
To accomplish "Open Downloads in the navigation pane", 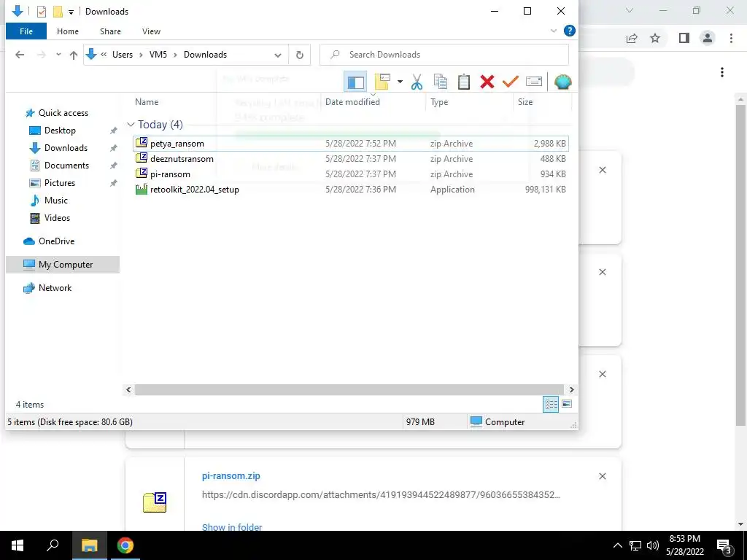I will pyautogui.click(x=66, y=148).
